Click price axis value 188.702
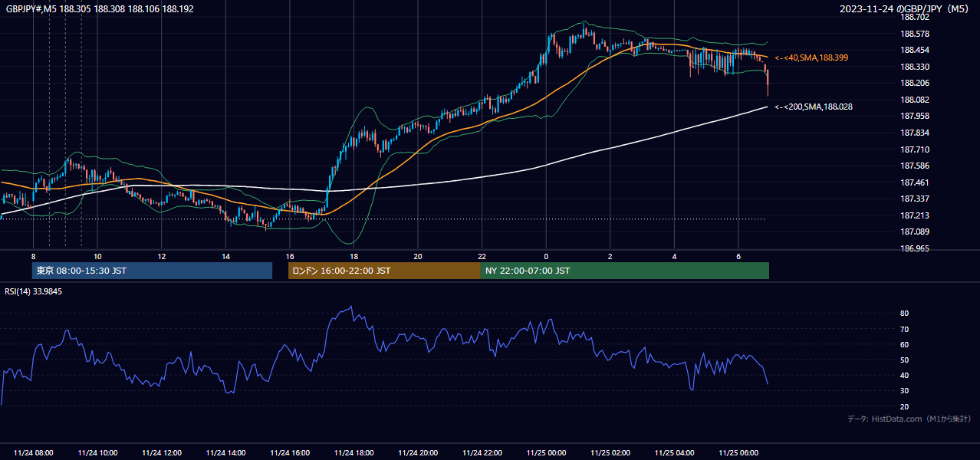This screenshot has width=980, height=460. (x=915, y=17)
